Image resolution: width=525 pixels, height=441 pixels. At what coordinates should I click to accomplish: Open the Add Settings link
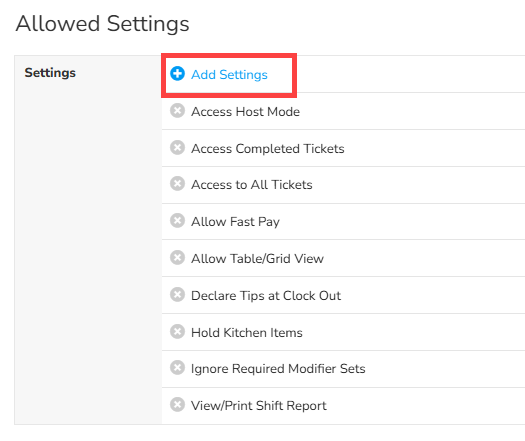pyautogui.click(x=229, y=75)
